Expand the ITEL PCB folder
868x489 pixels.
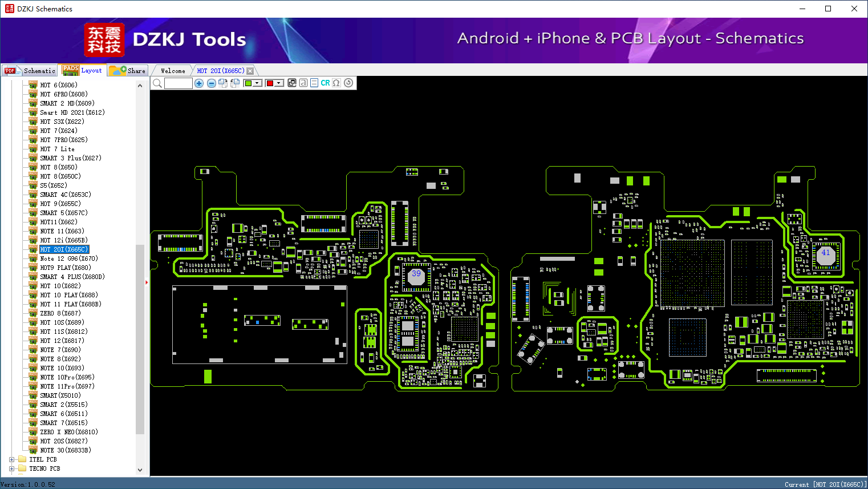(x=11, y=459)
